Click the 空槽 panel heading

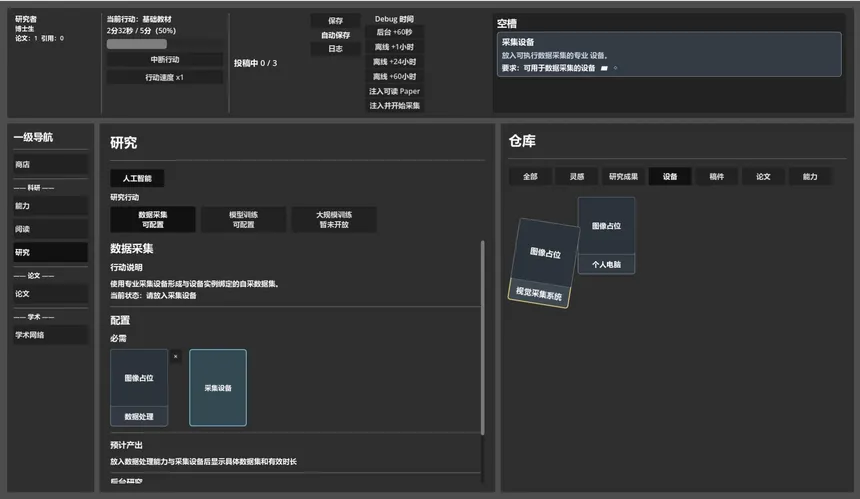(x=507, y=24)
